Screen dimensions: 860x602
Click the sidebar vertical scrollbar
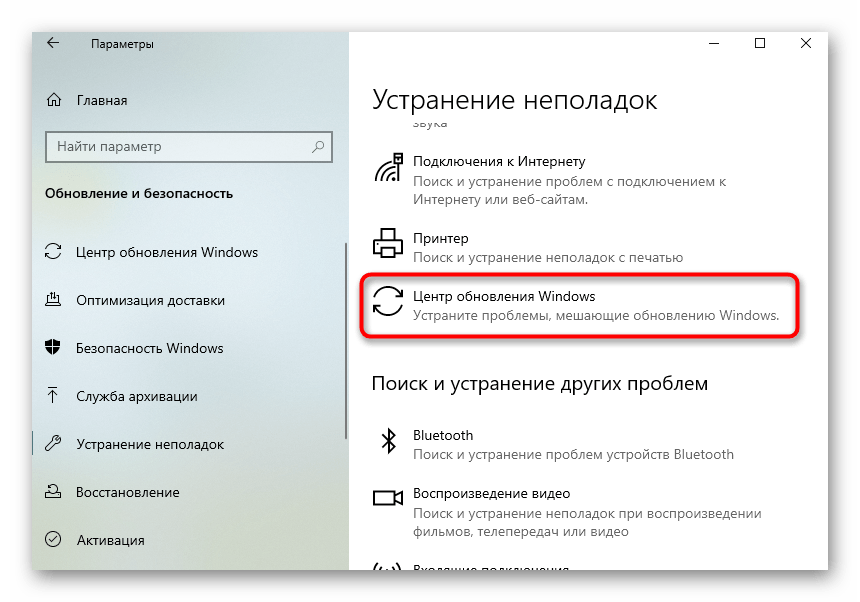[x=346, y=340]
